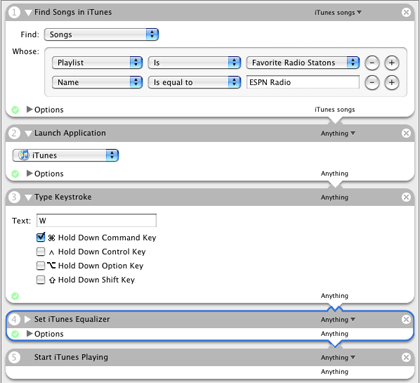Click green status icon in Set iTunes Equalizer
Viewport: 420px width, 383px height.
coord(15,334)
